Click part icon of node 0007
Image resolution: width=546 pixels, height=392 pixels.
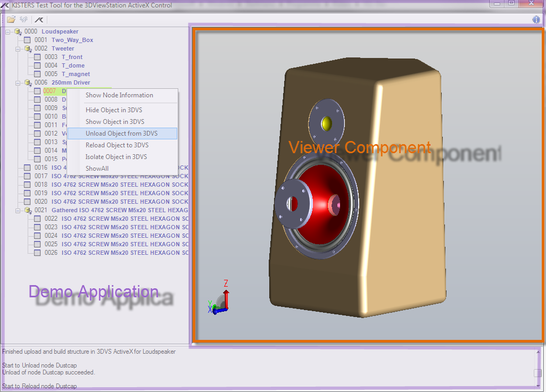click(x=37, y=91)
